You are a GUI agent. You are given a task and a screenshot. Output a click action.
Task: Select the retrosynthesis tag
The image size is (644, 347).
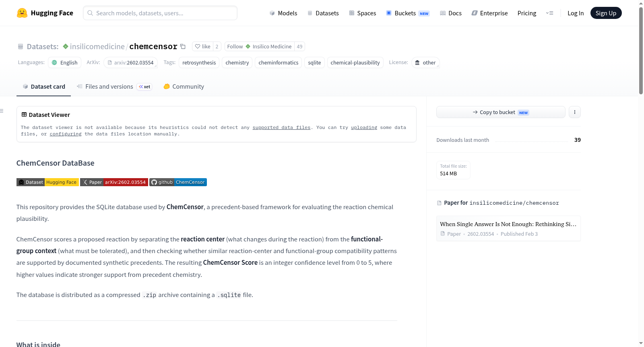pyautogui.click(x=199, y=62)
